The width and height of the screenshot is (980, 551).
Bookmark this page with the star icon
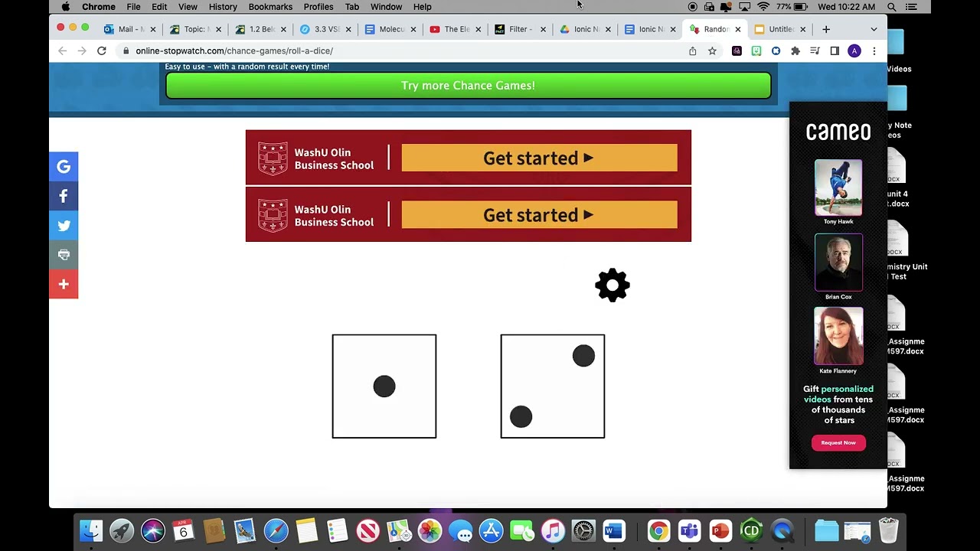712,51
